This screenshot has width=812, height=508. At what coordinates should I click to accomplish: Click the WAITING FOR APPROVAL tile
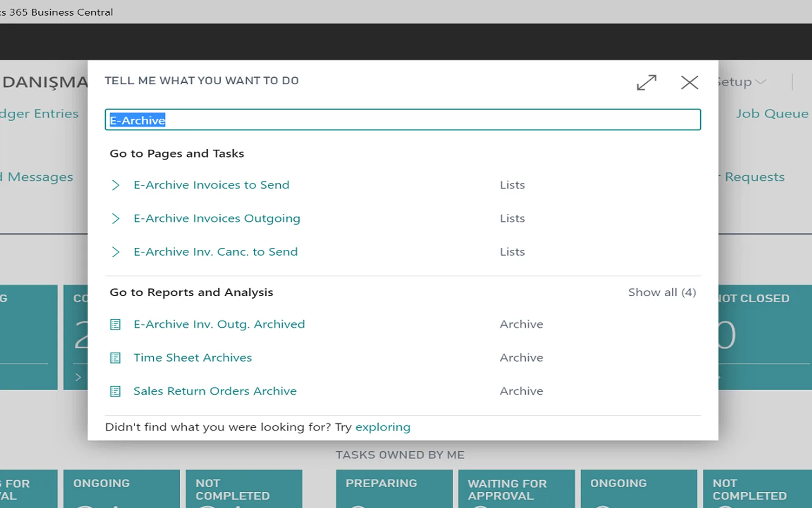coord(517,489)
